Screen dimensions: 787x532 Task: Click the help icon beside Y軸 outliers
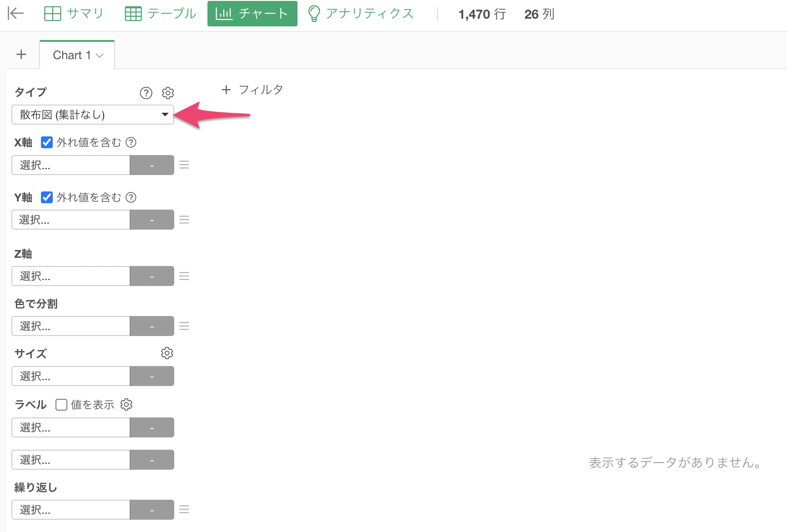[131, 197]
